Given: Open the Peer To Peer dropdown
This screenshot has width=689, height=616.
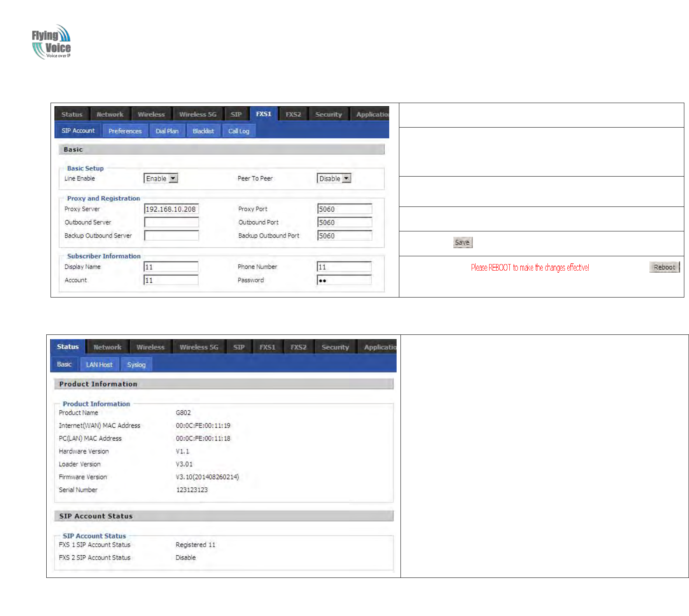Looking at the screenshot, I should coord(334,178).
